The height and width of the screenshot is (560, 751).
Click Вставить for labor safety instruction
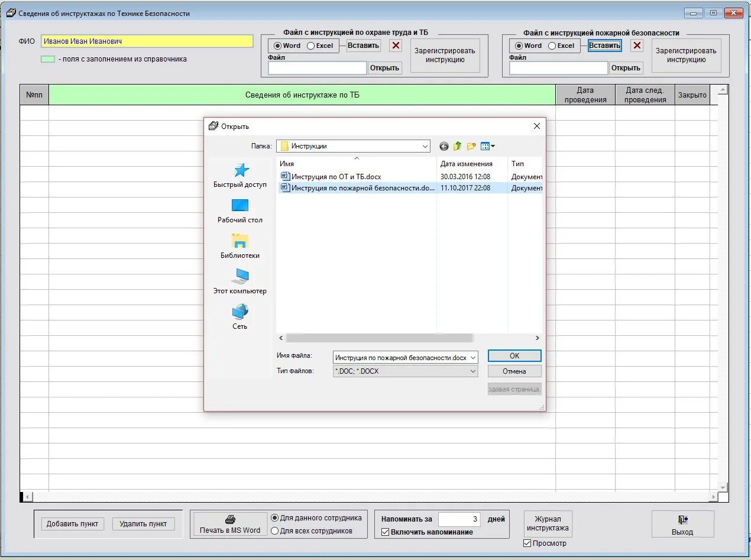[x=364, y=46]
